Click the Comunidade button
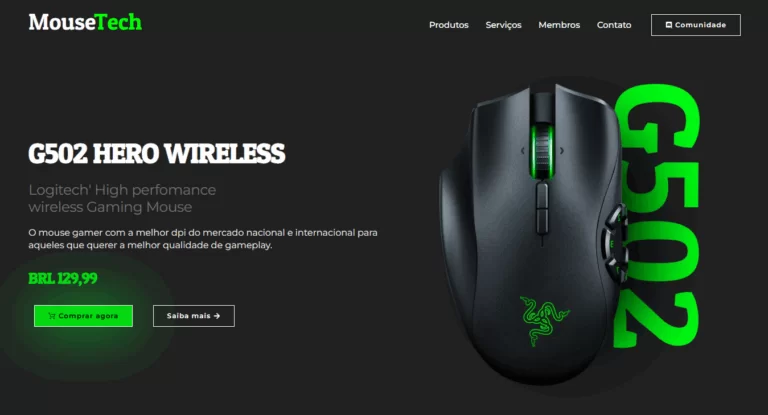The width and height of the screenshot is (768, 415). [696, 25]
